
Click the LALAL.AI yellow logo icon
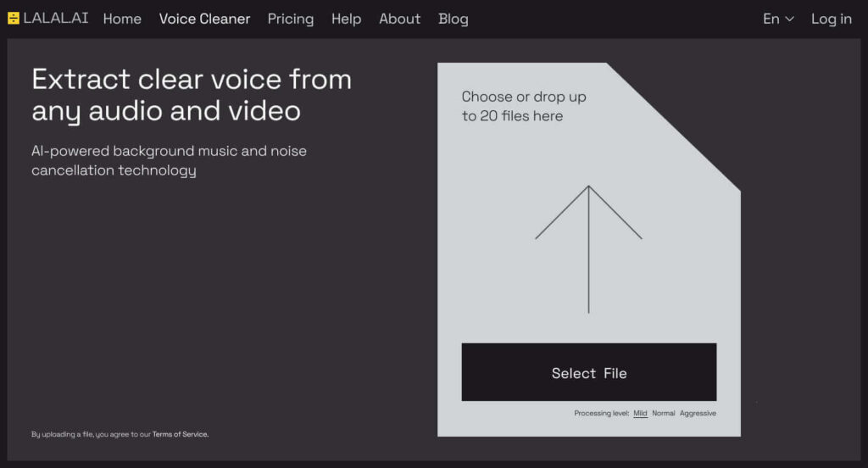tap(14, 19)
